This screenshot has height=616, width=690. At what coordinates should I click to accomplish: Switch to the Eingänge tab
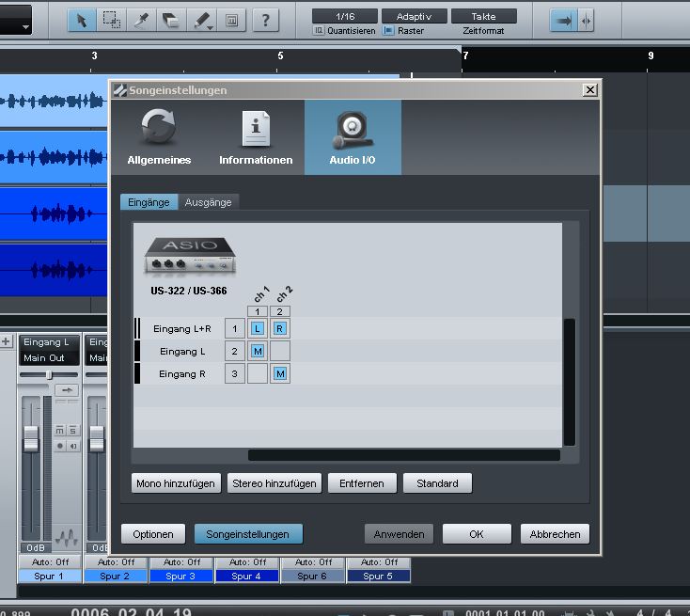149,202
